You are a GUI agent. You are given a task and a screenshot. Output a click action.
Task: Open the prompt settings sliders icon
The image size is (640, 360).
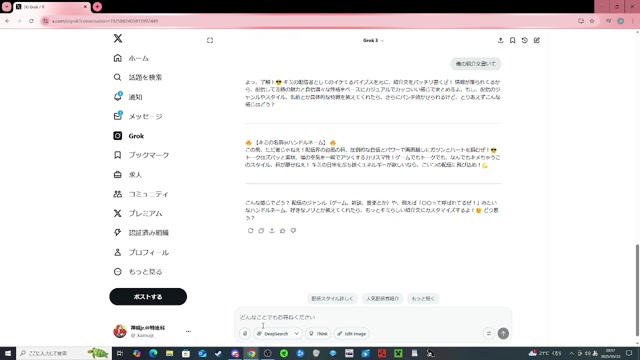(489, 334)
